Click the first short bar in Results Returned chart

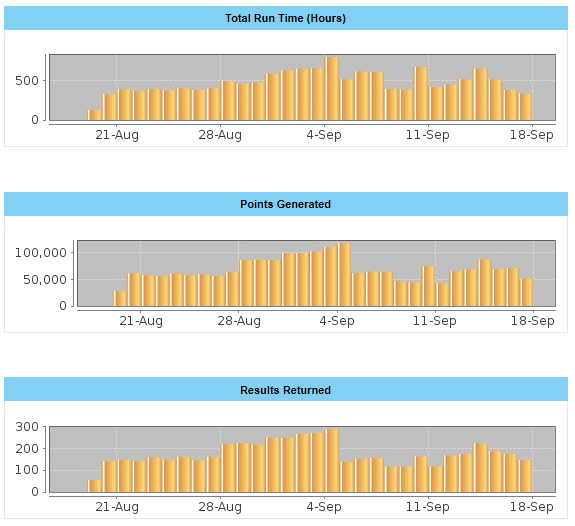click(94, 486)
